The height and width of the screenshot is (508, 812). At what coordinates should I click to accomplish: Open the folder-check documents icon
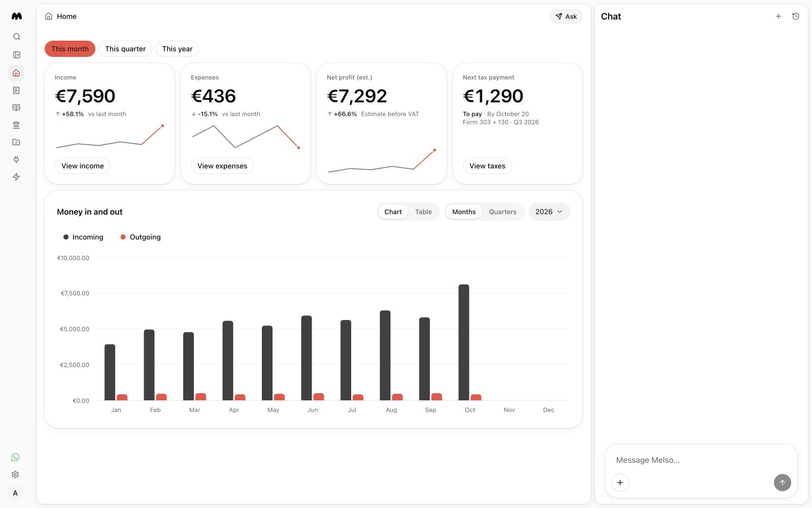(16, 142)
